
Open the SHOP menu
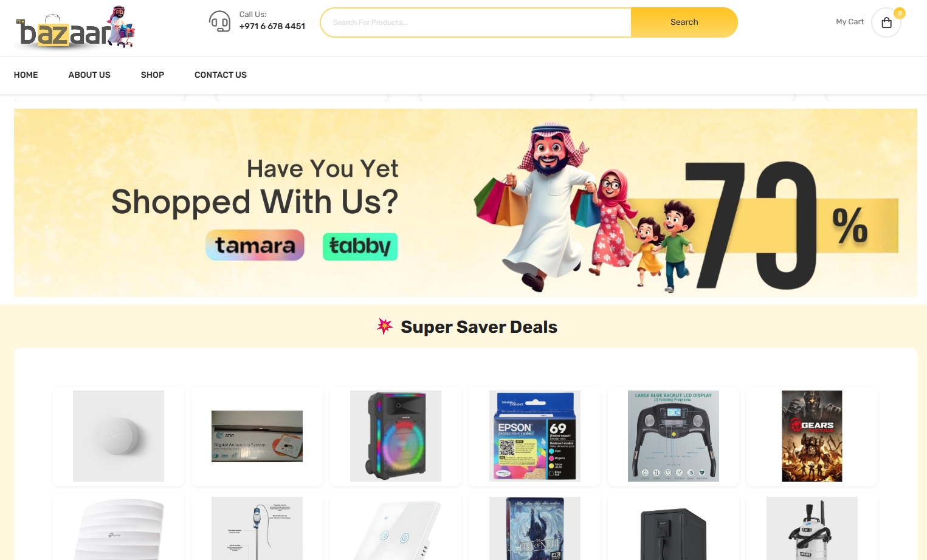[153, 75]
